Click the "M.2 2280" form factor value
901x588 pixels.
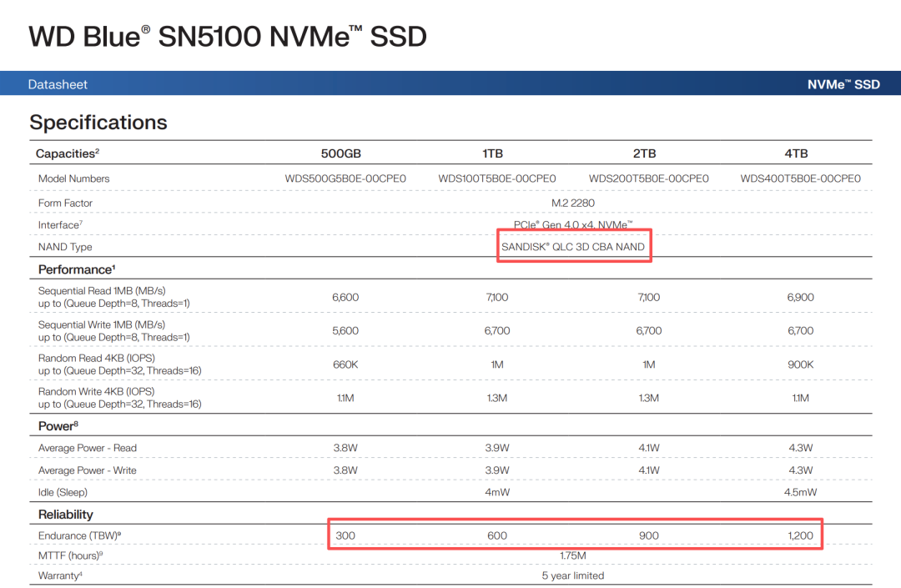click(x=573, y=203)
